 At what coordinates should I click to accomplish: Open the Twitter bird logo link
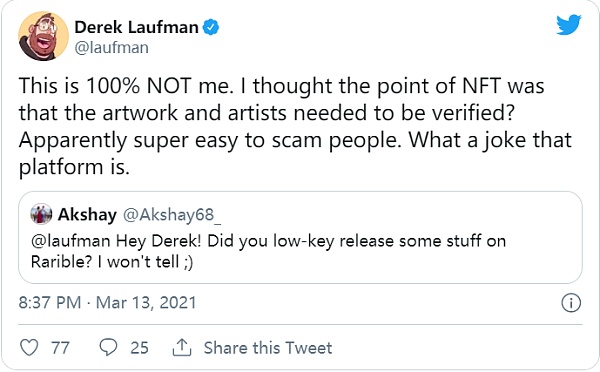pos(569,24)
